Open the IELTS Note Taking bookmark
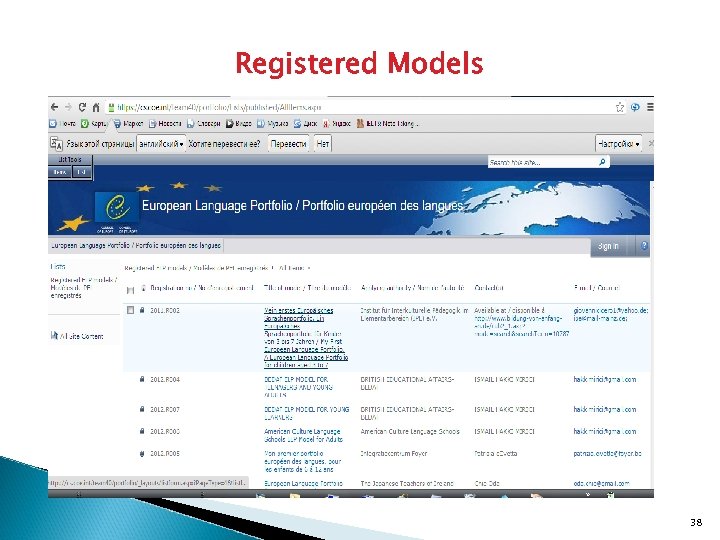This screenshot has height=540, width=720. 388,124
